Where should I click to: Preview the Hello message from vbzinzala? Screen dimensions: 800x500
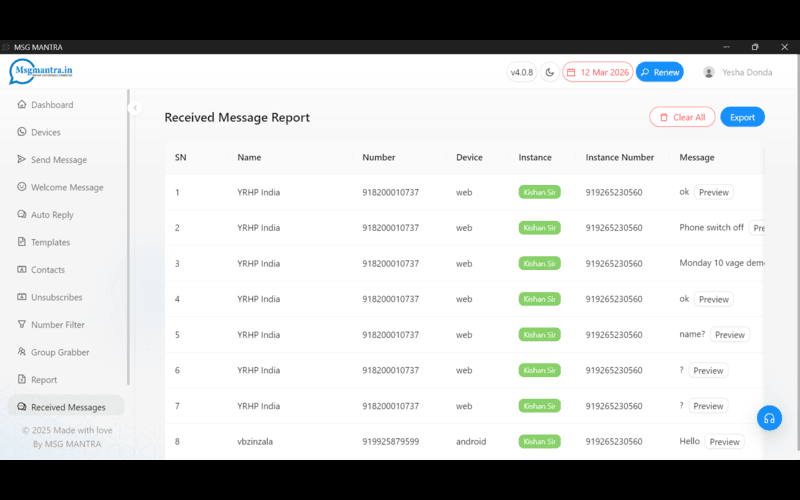[x=724, y=441]
